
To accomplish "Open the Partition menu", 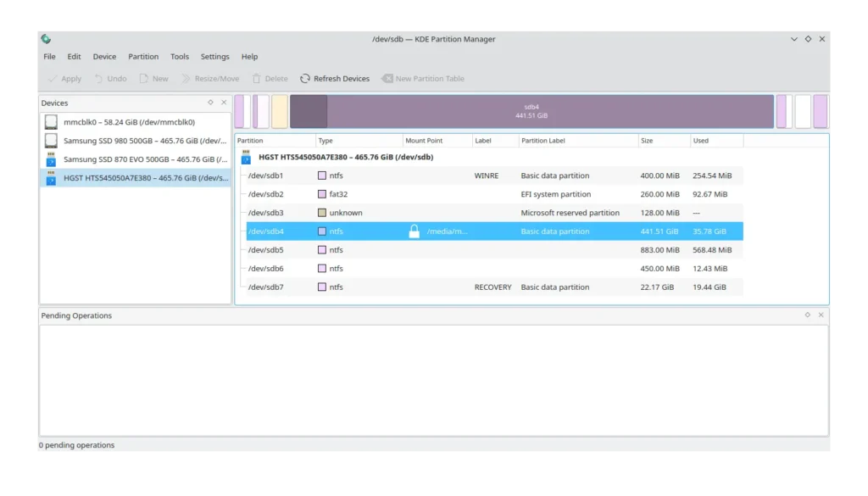I will click(x=143, y=57).
